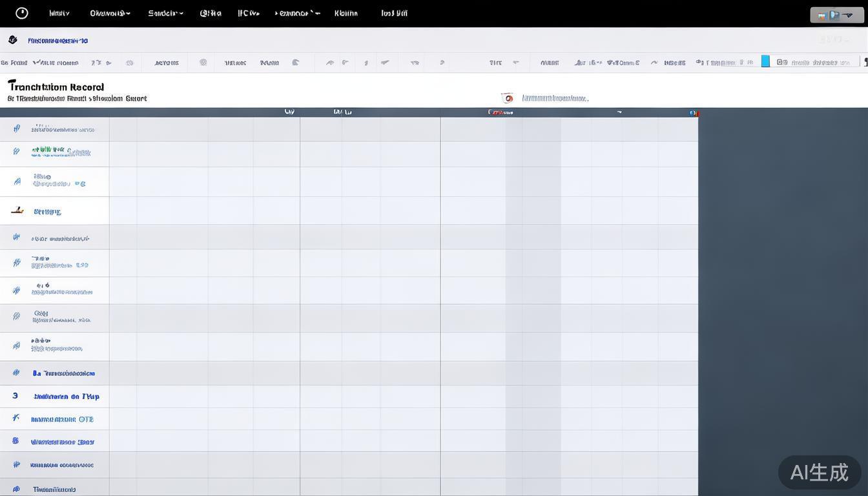Toggle the square icon right of cyan swatch
Screen dimensions: 868x496
[x=782, y=63]
